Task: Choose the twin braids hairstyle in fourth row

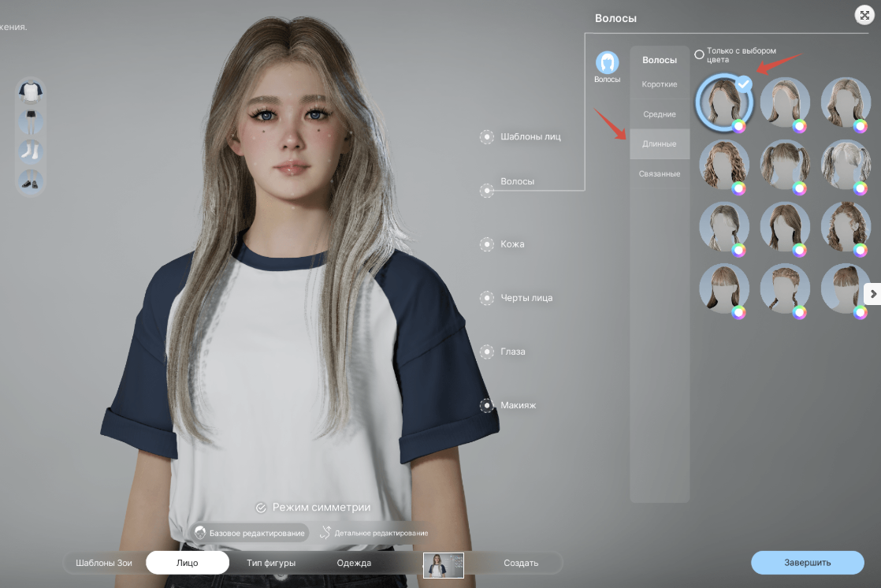Action: pyautogui.click(x=785, y=288)
